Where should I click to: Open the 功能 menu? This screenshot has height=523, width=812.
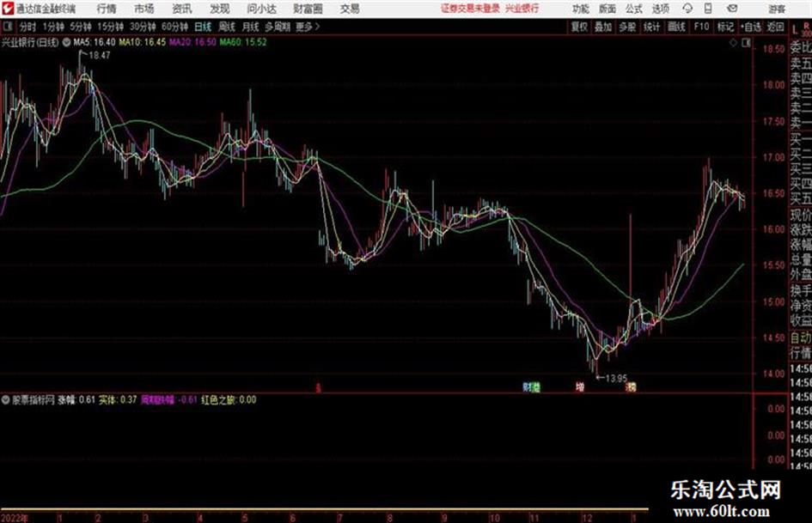[x=581, y=9]
